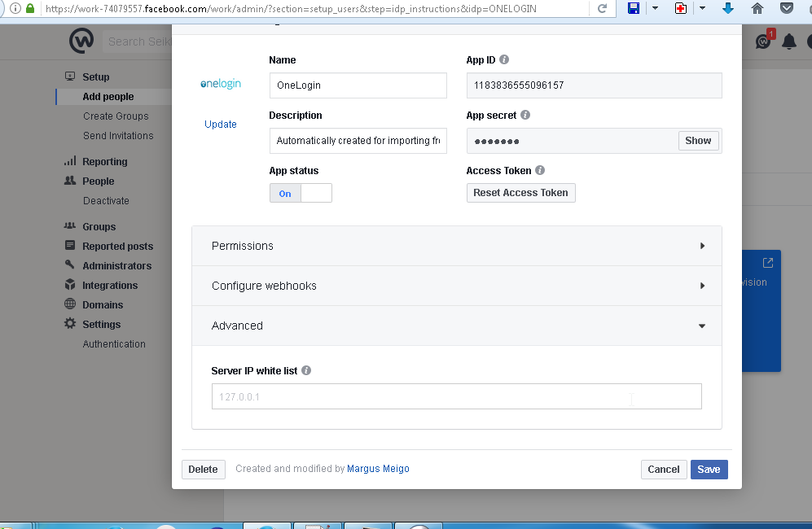This screenshot has height=529, width=812.
Task: Open dropdown arrow next to save disk icon
Action: coord(655,8)
